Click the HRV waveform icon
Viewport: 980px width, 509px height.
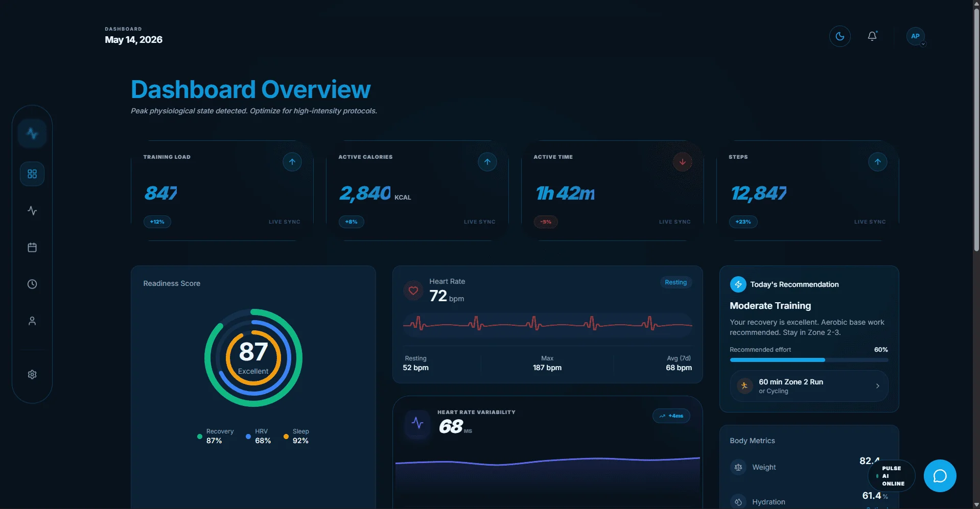[x=417, y=423]
